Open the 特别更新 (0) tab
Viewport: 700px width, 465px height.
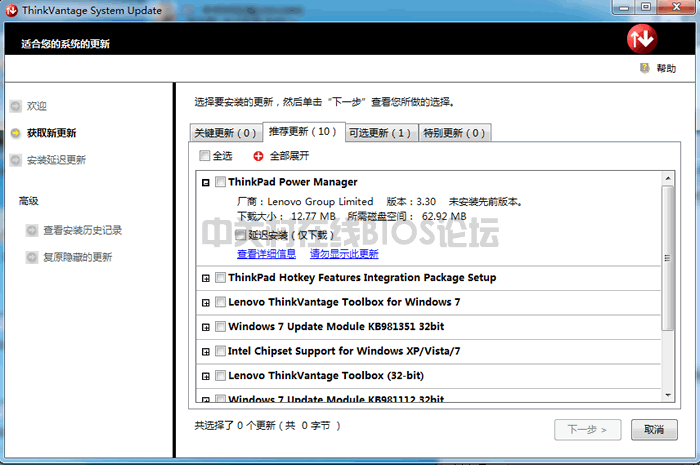coord(454,133)
